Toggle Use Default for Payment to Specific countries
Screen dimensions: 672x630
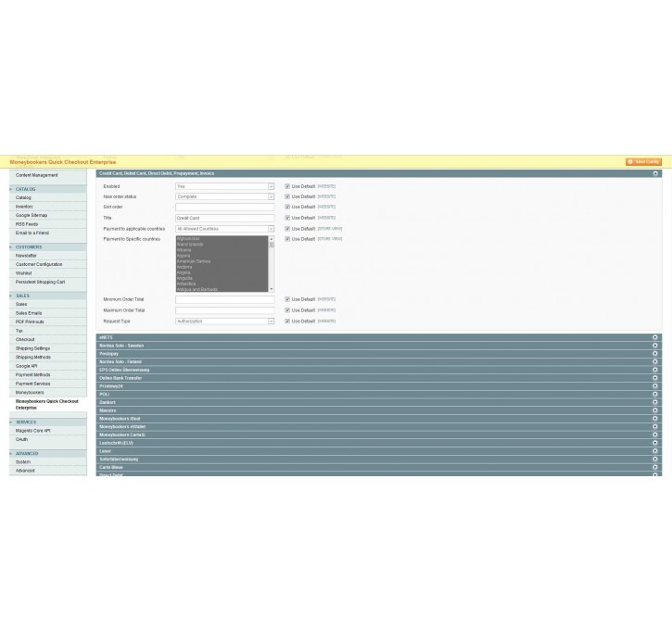(287, 239)
